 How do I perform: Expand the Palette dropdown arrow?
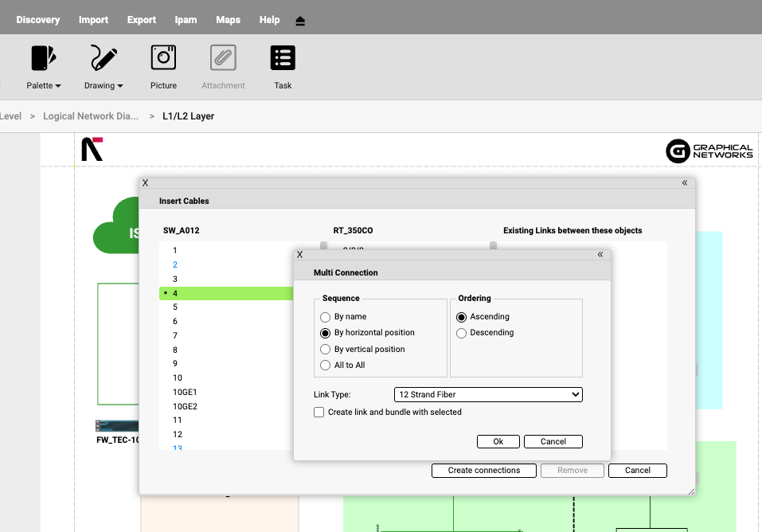[x=58, y=86]
